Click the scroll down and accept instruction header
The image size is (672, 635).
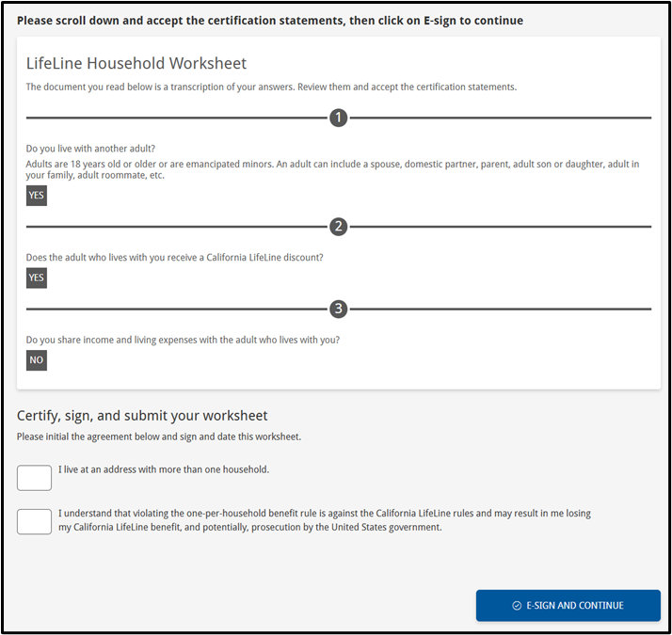270,20
